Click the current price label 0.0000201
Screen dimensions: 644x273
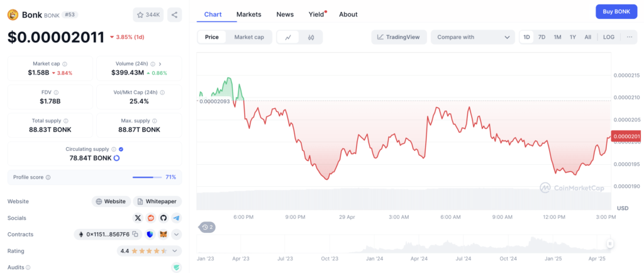coord(626,136)
